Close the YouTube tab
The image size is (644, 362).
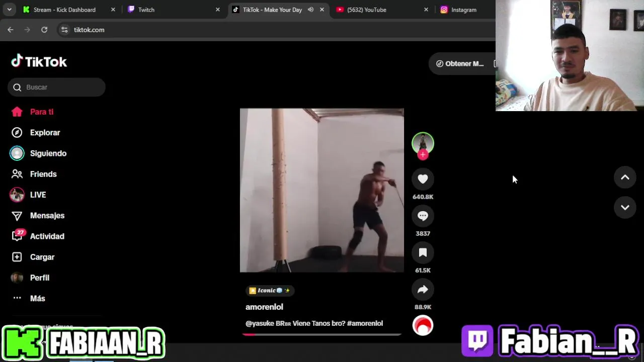click(426, 10)
